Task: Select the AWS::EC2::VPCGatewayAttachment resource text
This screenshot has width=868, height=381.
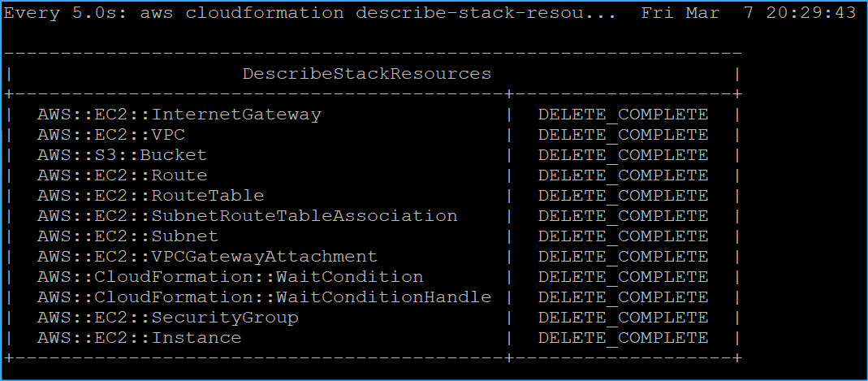Action: pyautogui.click(x=207, y=257)
